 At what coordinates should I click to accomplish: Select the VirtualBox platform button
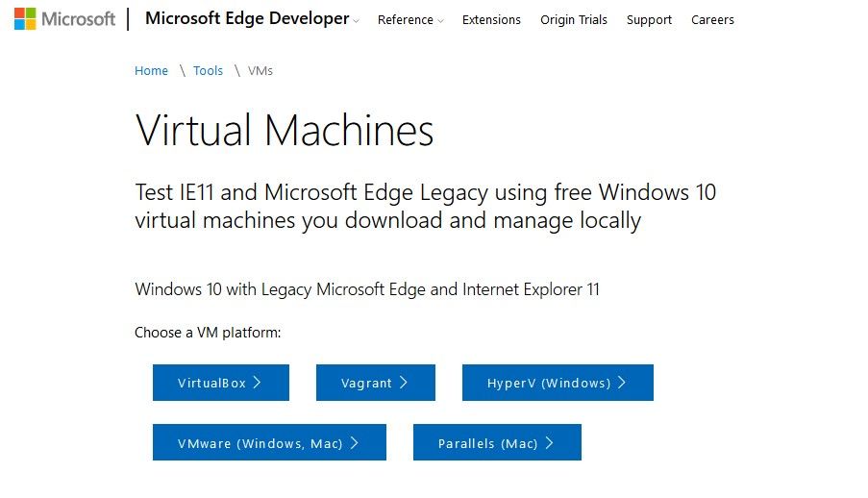[x=221, y=383]
